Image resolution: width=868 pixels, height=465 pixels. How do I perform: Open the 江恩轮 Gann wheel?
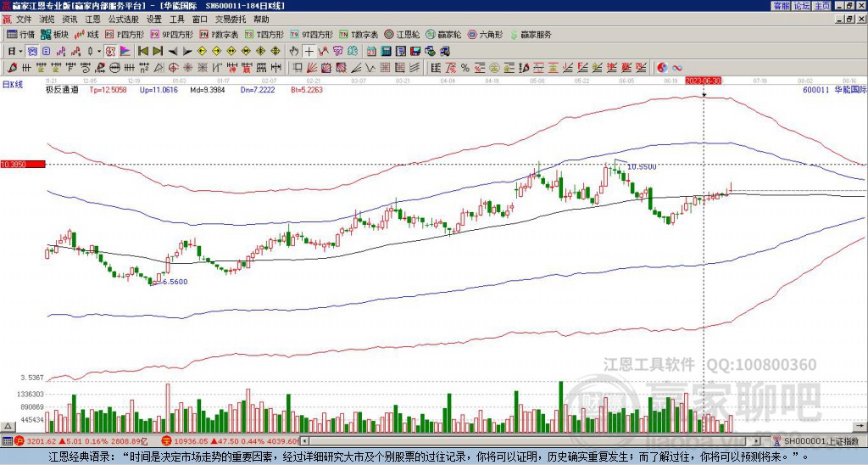click(x=403, y=34)
